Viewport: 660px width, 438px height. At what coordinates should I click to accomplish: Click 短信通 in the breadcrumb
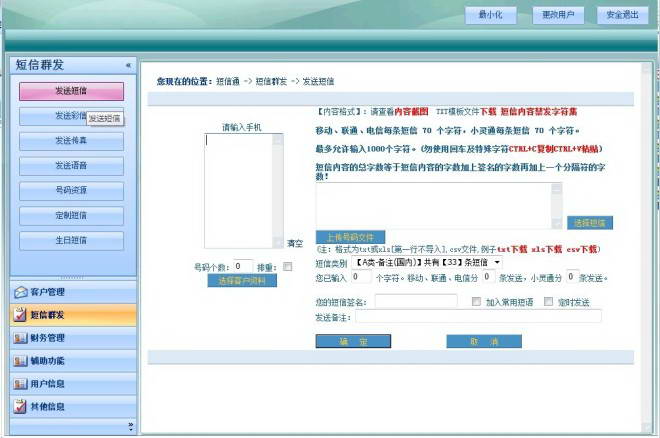(228, 82)
